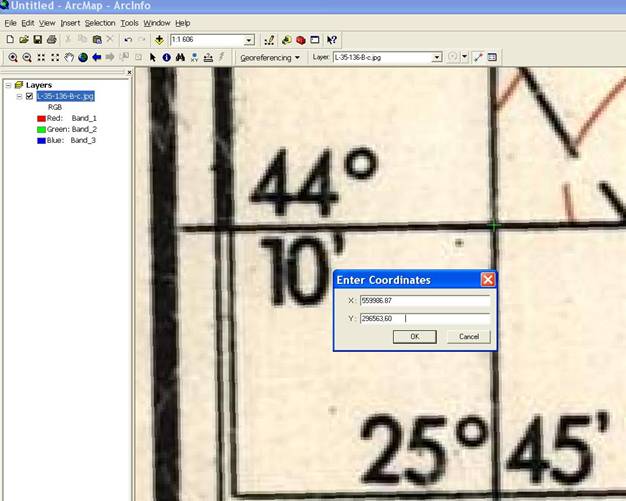Go back to previous extent arrow
Viewport: 626px width, 501px height.
pos(97,58)
